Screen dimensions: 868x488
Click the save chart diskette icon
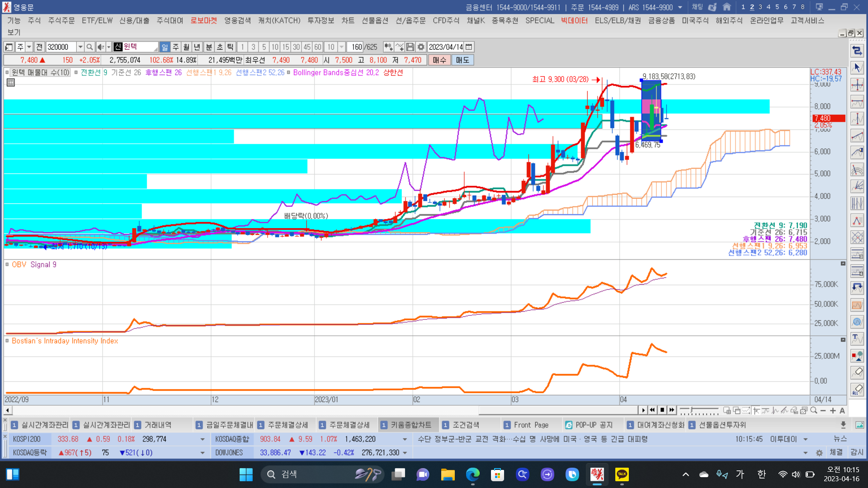coord(410,47)
